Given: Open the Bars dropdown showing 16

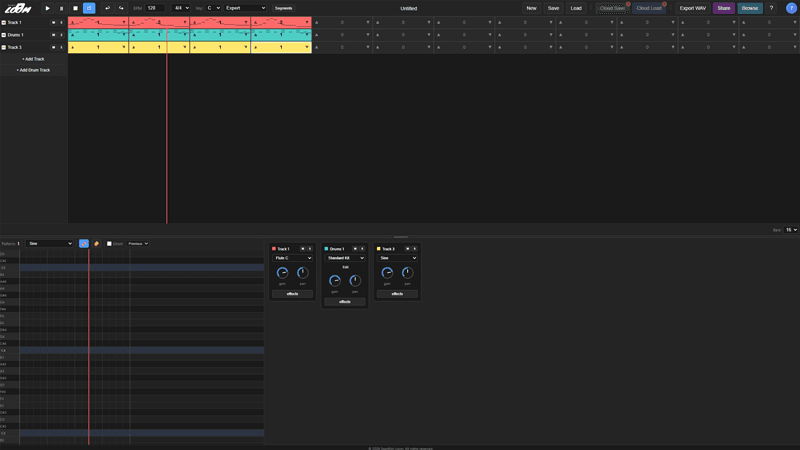Looking at the screenshot, I should point(791,230).
